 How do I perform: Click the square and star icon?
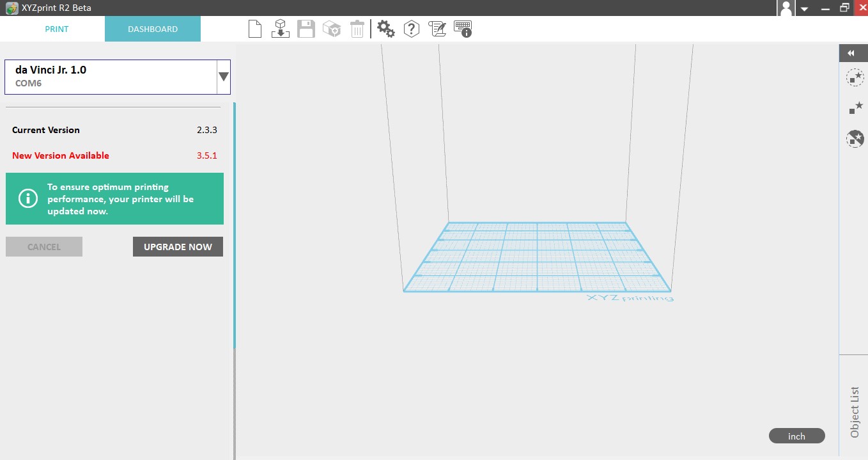[x=855, y=107]
